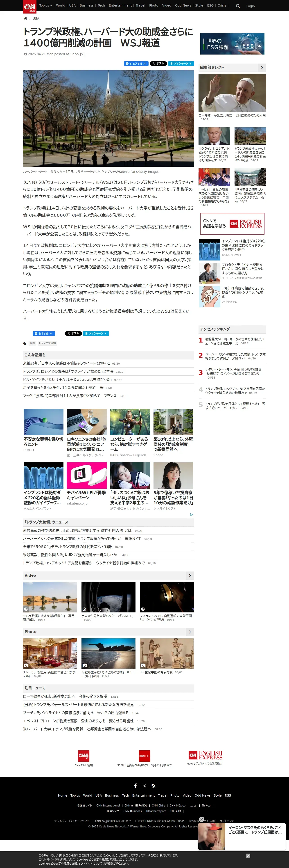Open CNNj テレビ視聴 logo
The image size is (289, 868).
[84, 756]
